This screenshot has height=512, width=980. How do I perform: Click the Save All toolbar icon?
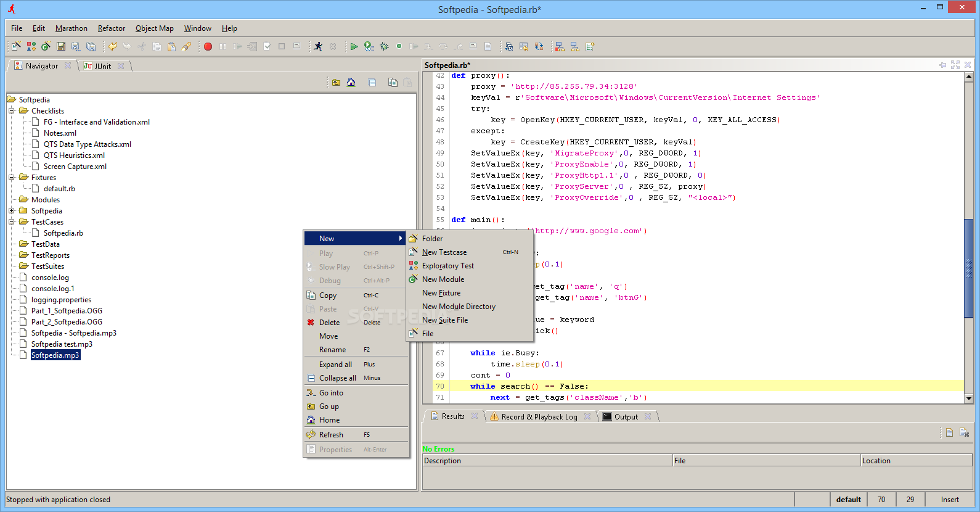91,46
